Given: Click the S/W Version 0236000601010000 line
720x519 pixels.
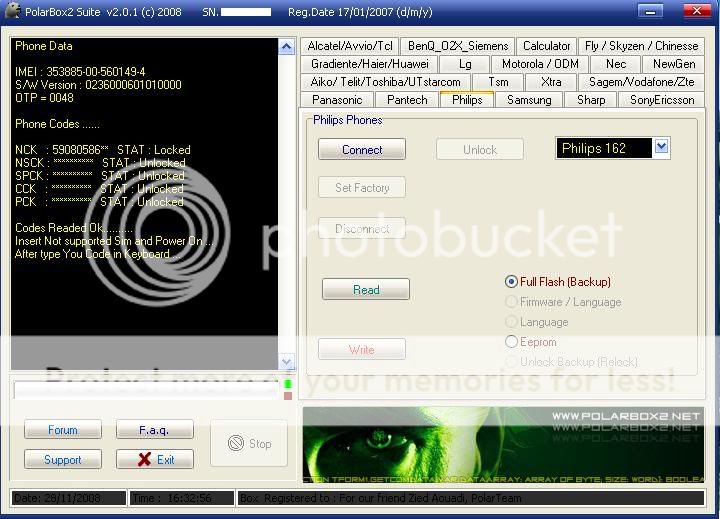Looking at the screenshot, I should (98, 85).
